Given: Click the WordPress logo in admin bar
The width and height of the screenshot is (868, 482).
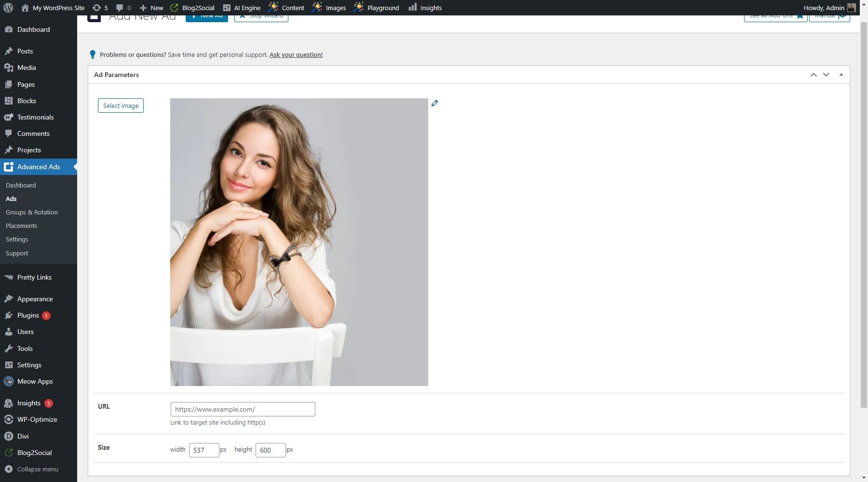Looking at the screenshot, I should coord(8,8).
